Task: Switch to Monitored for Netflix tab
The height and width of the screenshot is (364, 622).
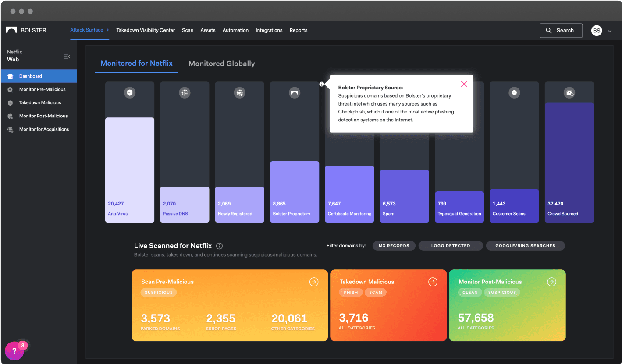Action: point(137,63)
